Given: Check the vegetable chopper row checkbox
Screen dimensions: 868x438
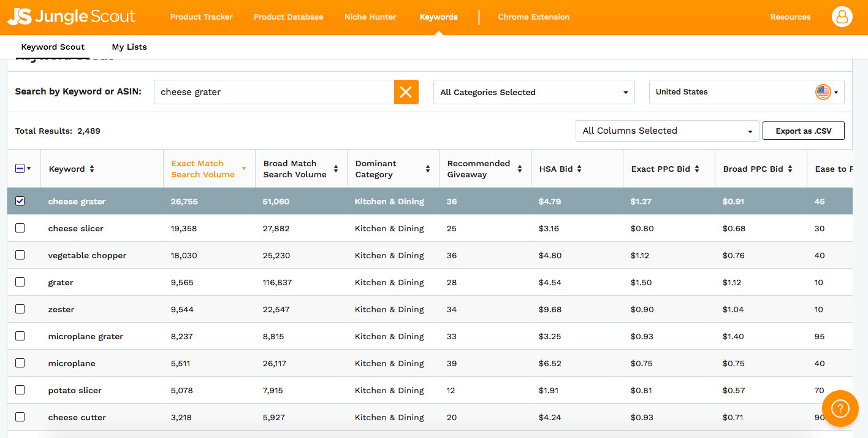Looking at the screenshot, I should (20, 255).
